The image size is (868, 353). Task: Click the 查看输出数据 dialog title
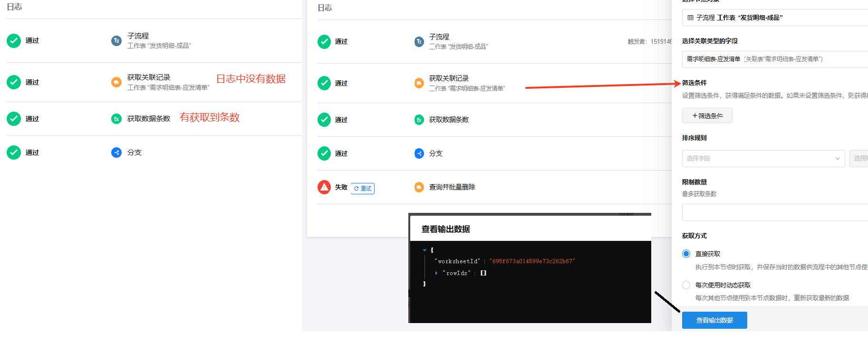(445, 229)
